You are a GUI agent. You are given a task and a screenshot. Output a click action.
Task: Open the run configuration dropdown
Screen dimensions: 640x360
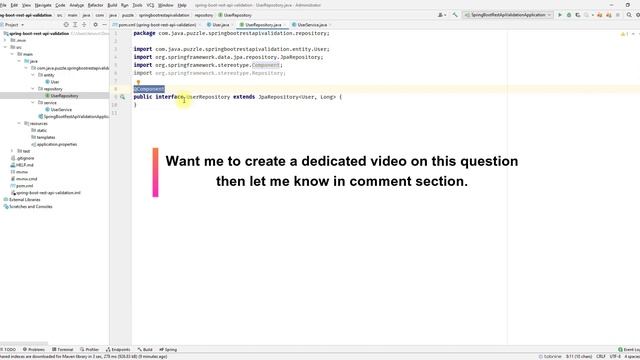(x=508, y=15)
